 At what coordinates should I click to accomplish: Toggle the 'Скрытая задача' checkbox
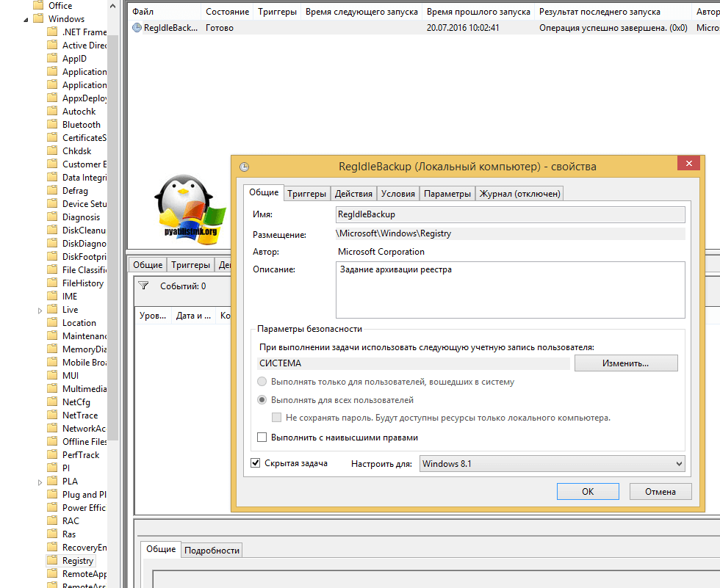point(256,463)
